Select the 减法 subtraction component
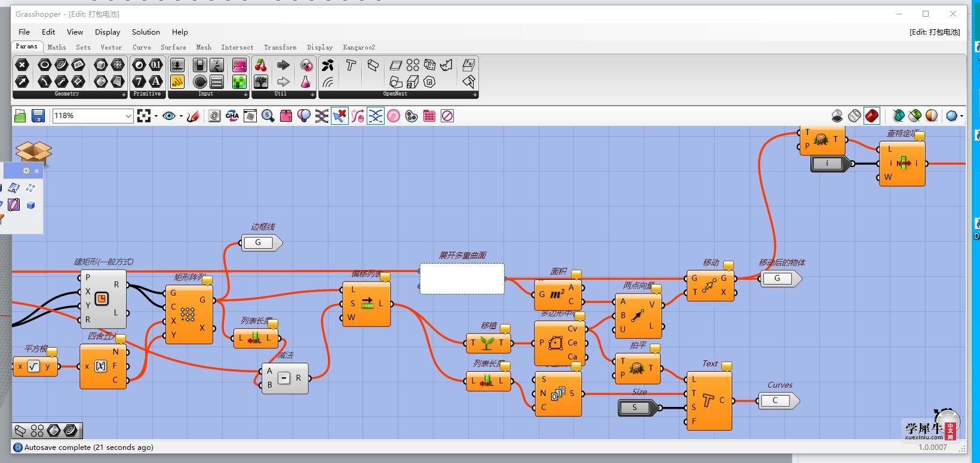980x463 pixels. (284, 378)
